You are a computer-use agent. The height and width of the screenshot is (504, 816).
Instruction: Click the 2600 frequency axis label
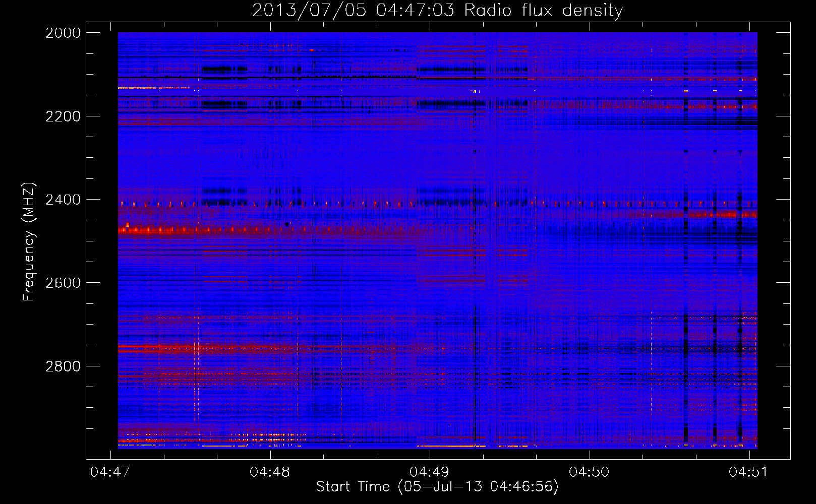[63, 283]
